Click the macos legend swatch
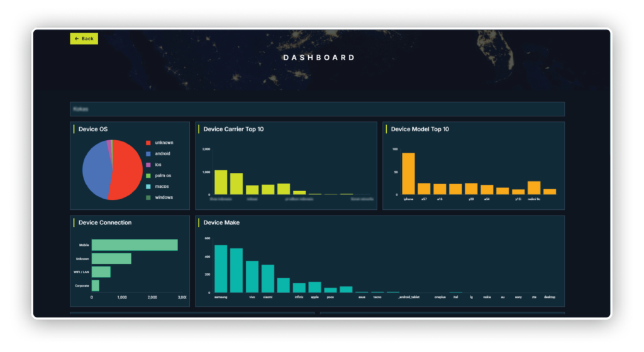 pos(148,187)
